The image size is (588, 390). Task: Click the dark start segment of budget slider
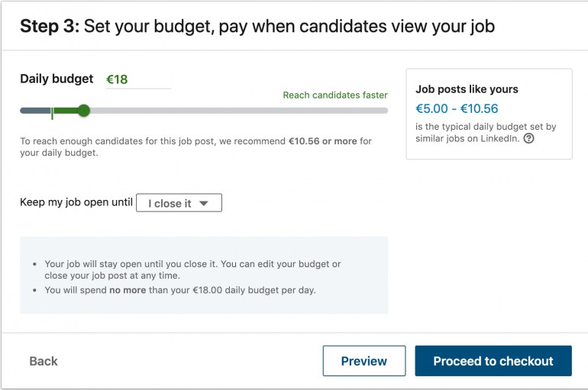click(x=35, y=111)
